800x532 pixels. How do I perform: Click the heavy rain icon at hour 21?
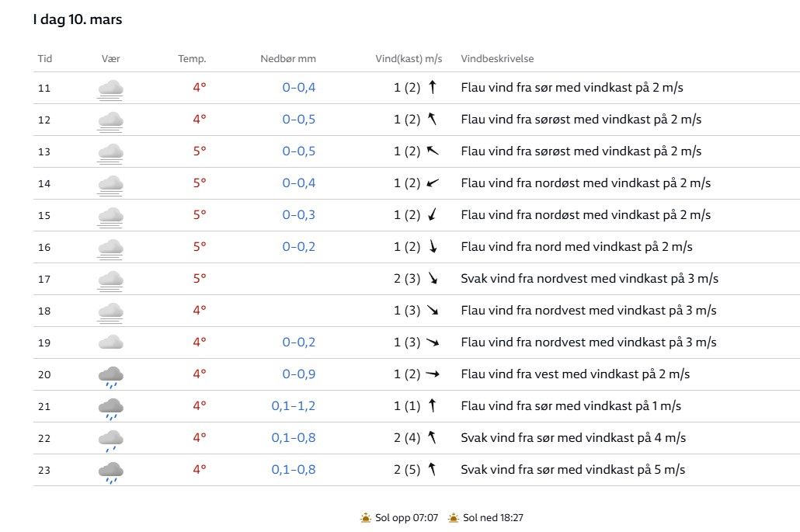click(x=110, y=408)
